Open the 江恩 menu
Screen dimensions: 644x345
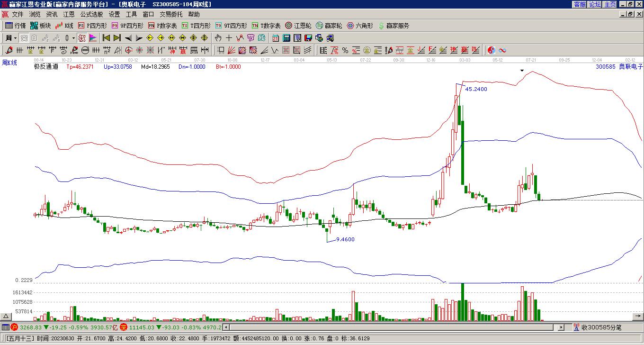pyautogui.click(x=69, y=15)
